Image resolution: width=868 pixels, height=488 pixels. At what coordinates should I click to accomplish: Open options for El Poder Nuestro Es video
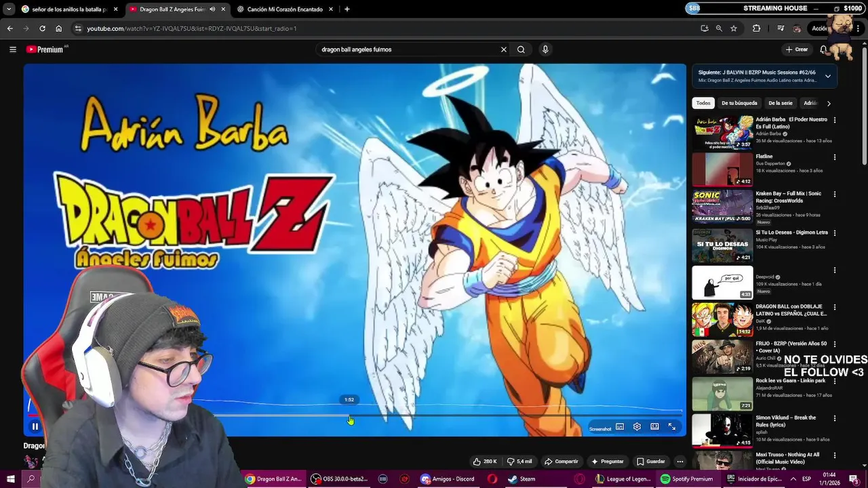pos(835,120)
